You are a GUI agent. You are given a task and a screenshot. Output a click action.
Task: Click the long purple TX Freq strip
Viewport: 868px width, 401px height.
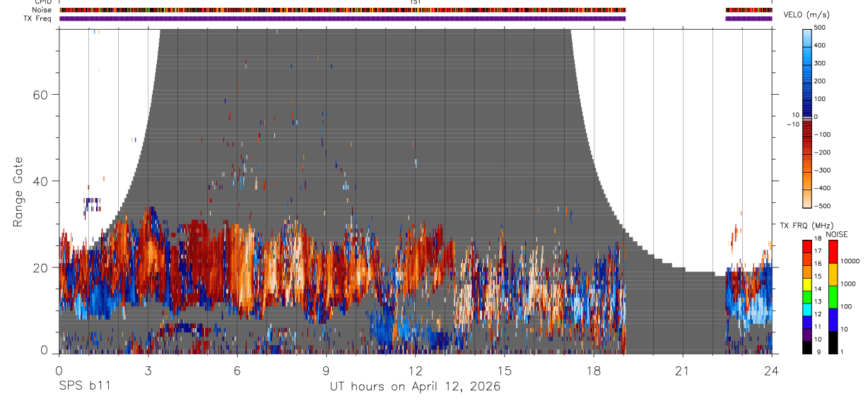342,18
